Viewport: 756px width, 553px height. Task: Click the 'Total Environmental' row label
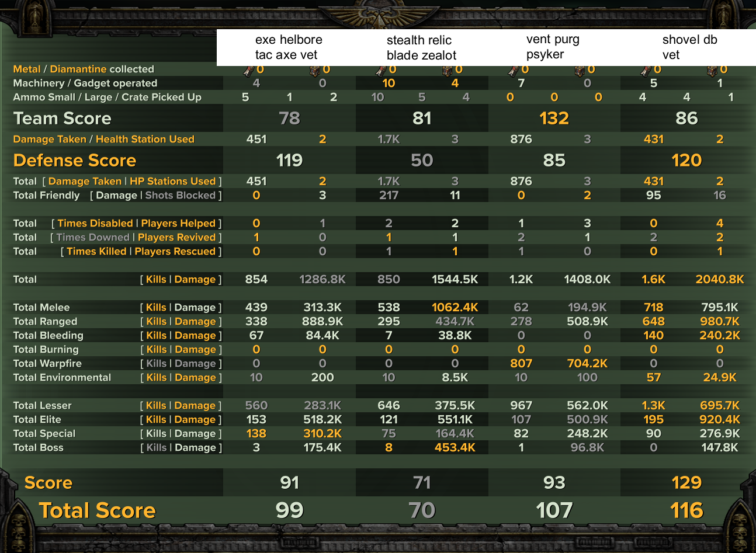click(62, 377)
